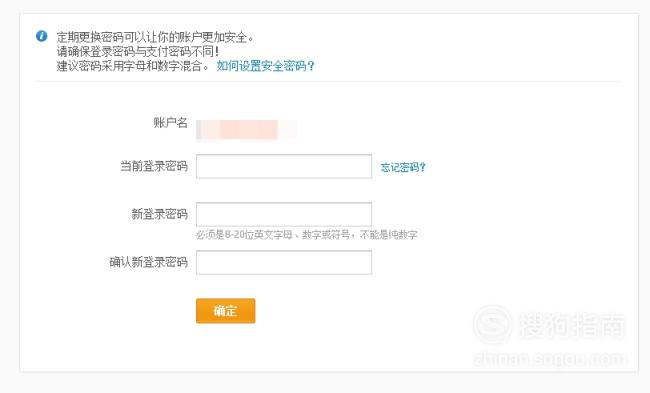Image resolution: width=650 pixels, height=393 pixels.
Task: Click the 新登录密码 label text
Action: 160,214
